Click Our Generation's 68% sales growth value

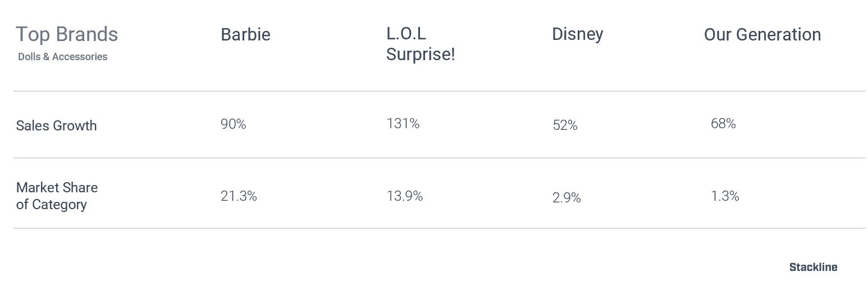click(723, 123)
